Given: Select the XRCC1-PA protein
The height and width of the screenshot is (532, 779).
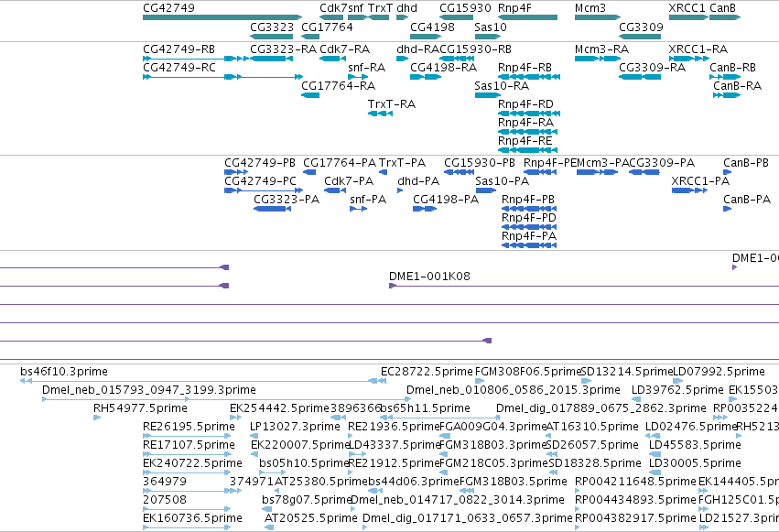Looking at the screenshot, I should (700, 181).
